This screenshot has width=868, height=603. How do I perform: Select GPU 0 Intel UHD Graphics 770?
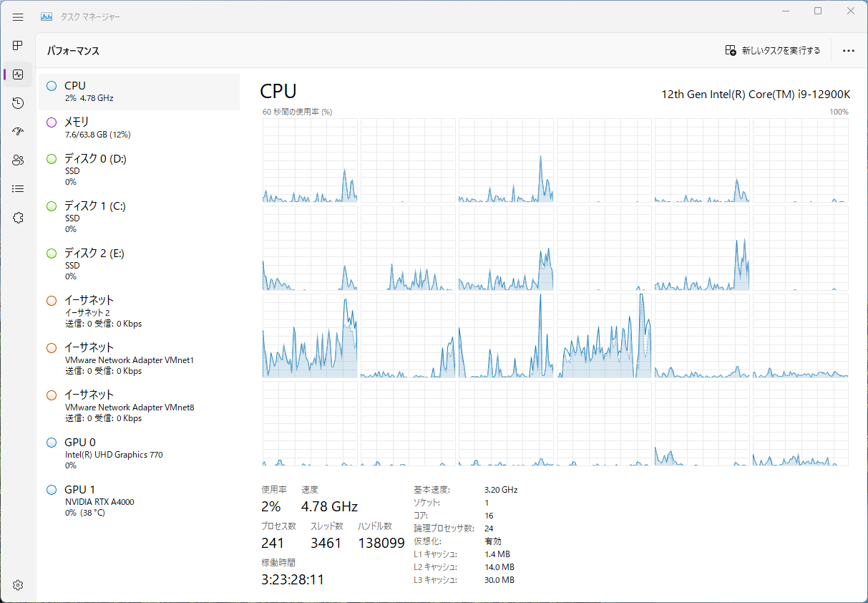point(139,453)
